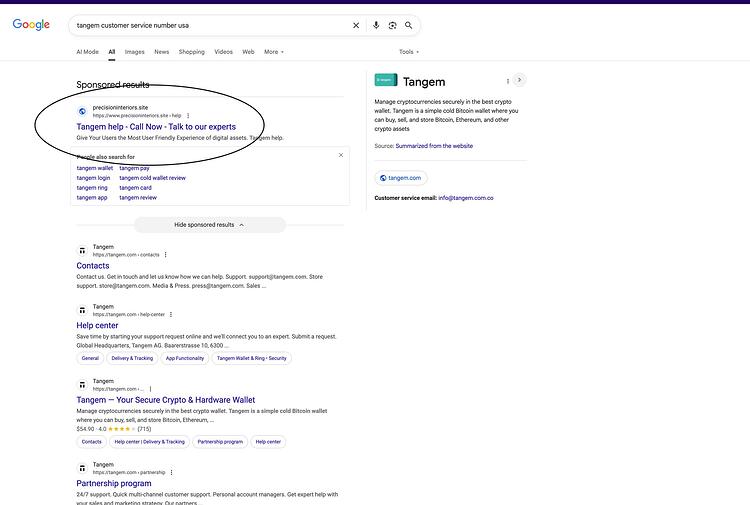This screenshot has height=505, width=750.
Task: Open the Contacts result link
Action: 93,266
